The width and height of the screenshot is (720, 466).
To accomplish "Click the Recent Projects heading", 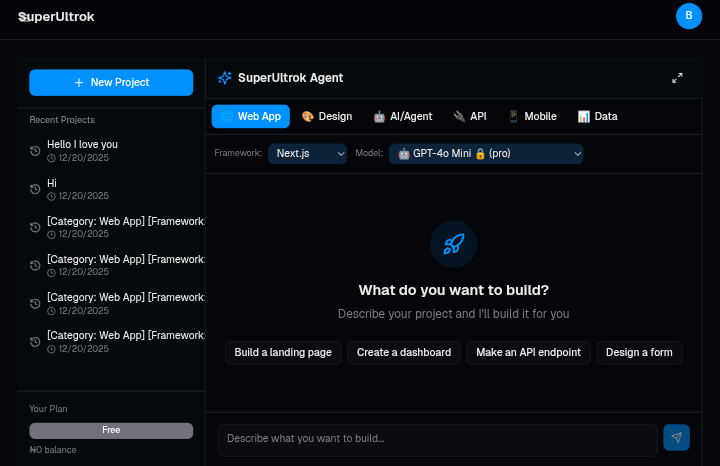I will [x=62, y=120].
